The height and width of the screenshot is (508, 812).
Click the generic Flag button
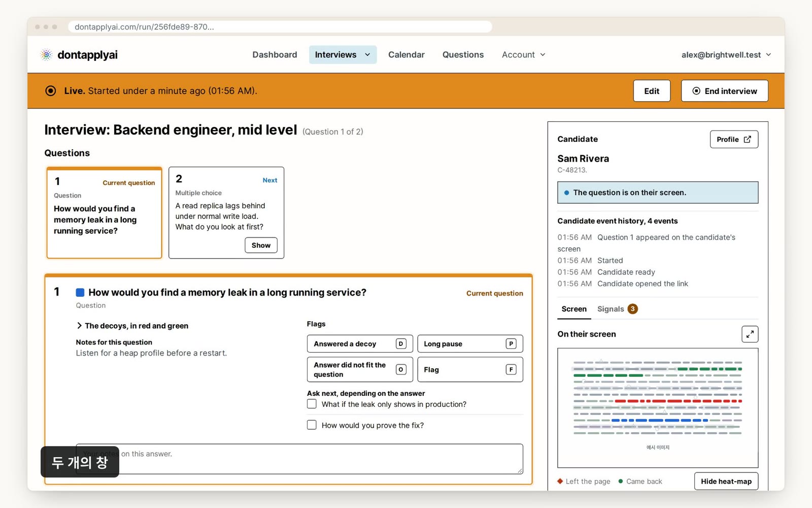pyautogui.click(x=470, y=369)
